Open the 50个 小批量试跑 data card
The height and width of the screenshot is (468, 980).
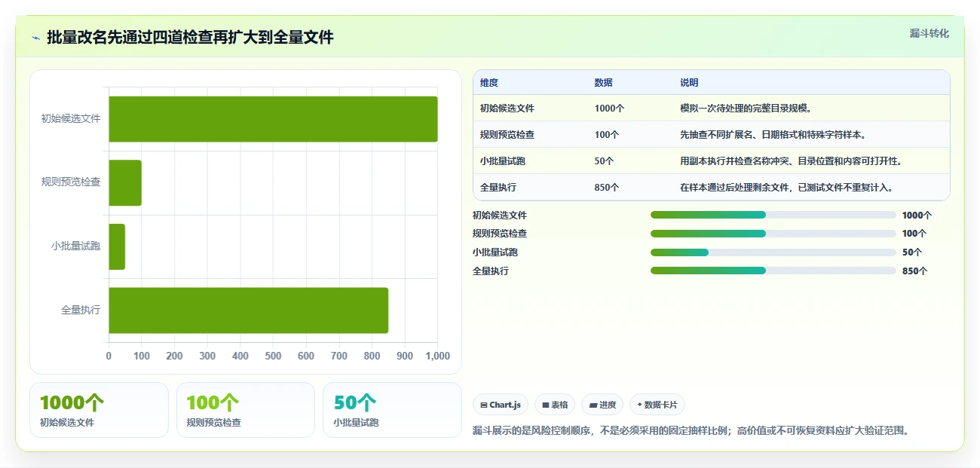392,410
